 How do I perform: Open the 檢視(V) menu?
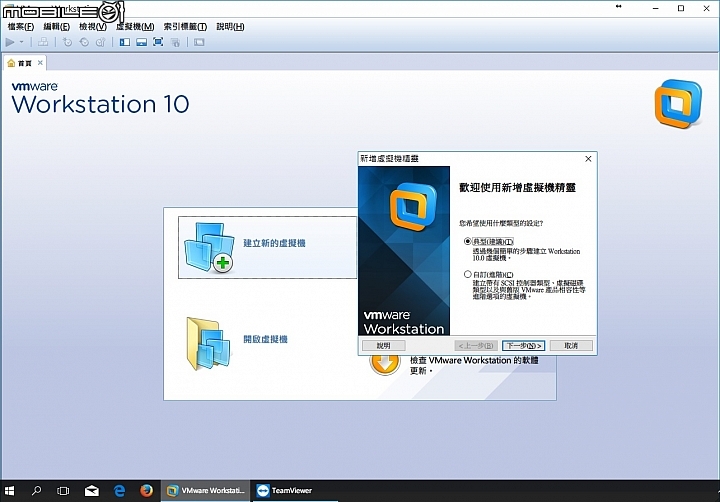click(x=93, y=27)
